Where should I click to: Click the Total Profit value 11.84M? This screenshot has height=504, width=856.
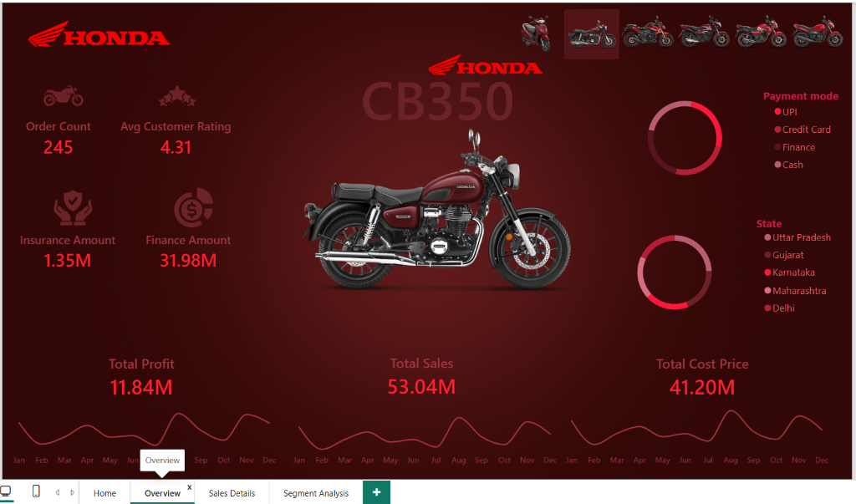[x=140, y=387]
